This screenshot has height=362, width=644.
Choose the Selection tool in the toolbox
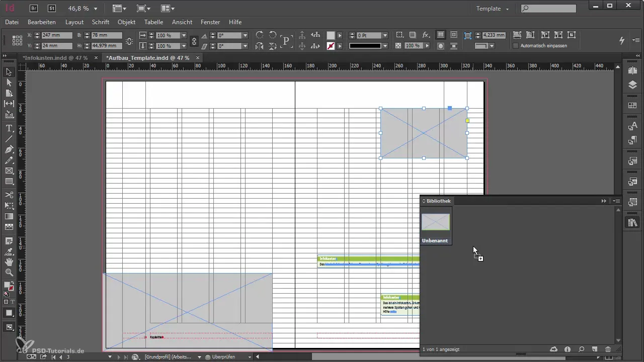(x=9, y=72)
